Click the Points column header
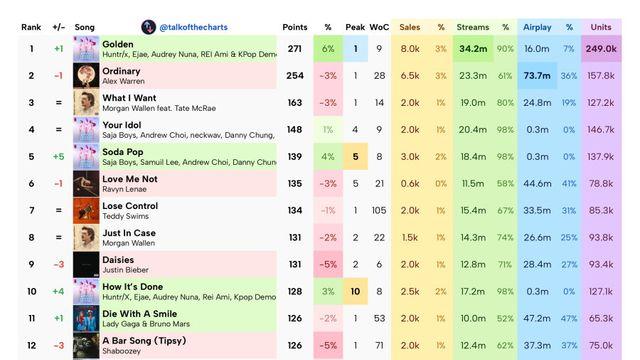Viewport: 640px width, 360px height. 295,27
